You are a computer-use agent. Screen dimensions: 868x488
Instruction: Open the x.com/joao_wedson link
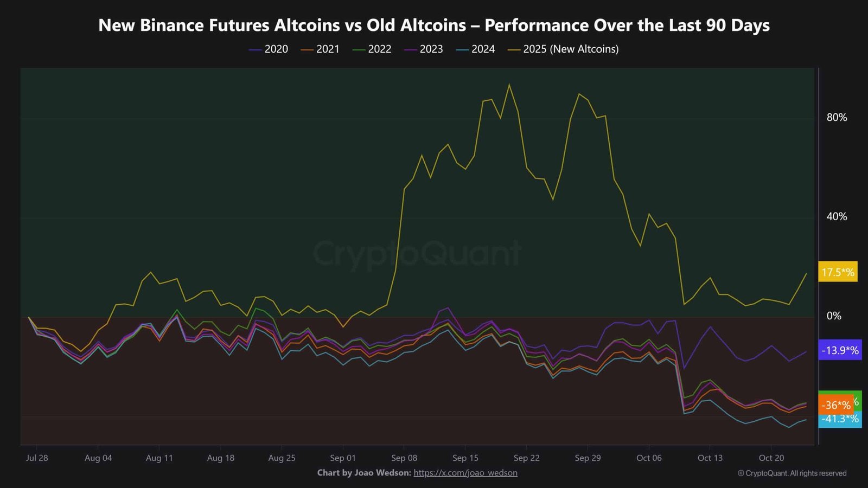click(x=465, y=473)
